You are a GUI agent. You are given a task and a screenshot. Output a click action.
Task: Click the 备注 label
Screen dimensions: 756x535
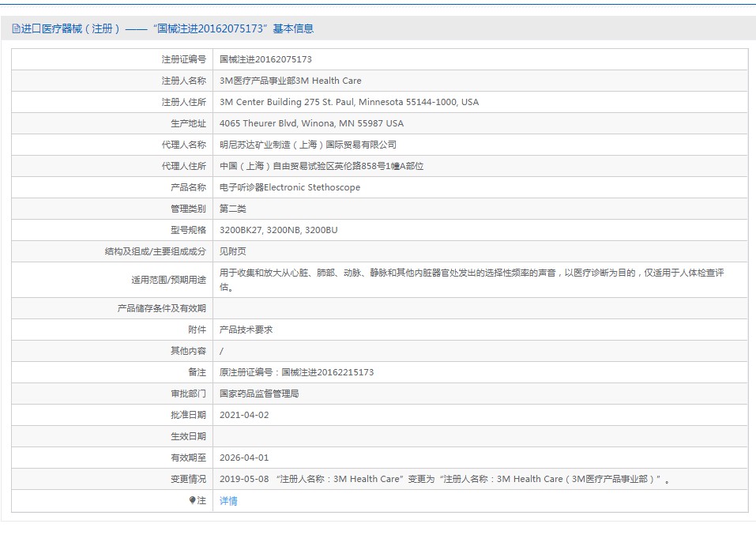[x=197, y=372]
